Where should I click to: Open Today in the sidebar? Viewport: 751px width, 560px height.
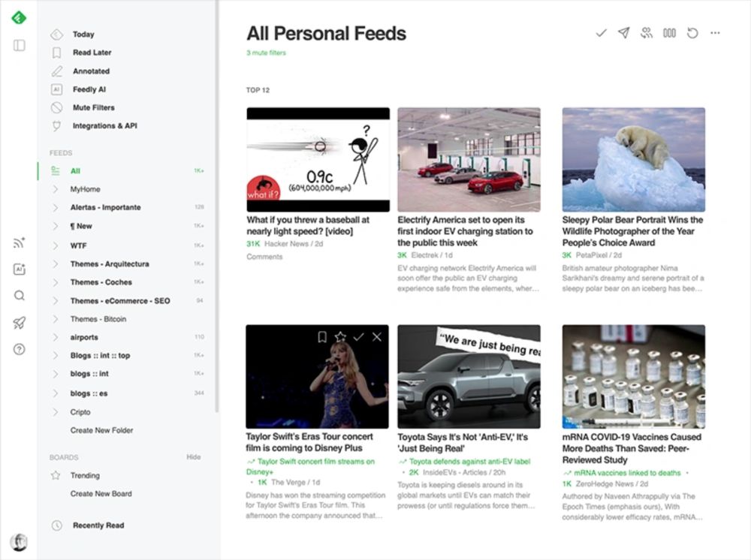83,35
